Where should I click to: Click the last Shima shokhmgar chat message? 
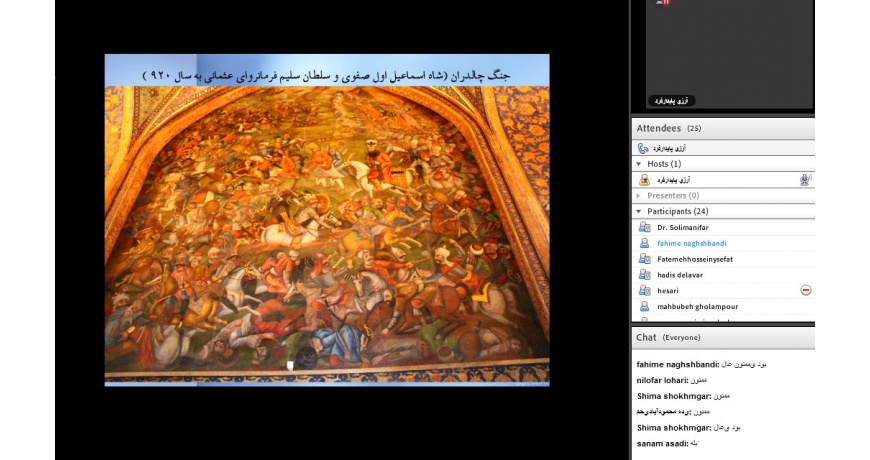click(x=689, y=428)
